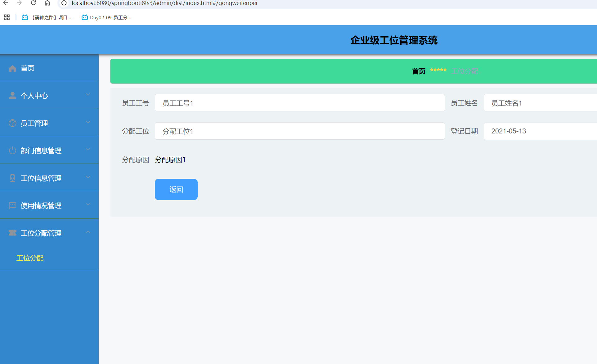Image resolution: width=597 pixels, height=364 pixels.
Task: Collapse the 工位分配管理 section chevron
Action: point(88,232)
